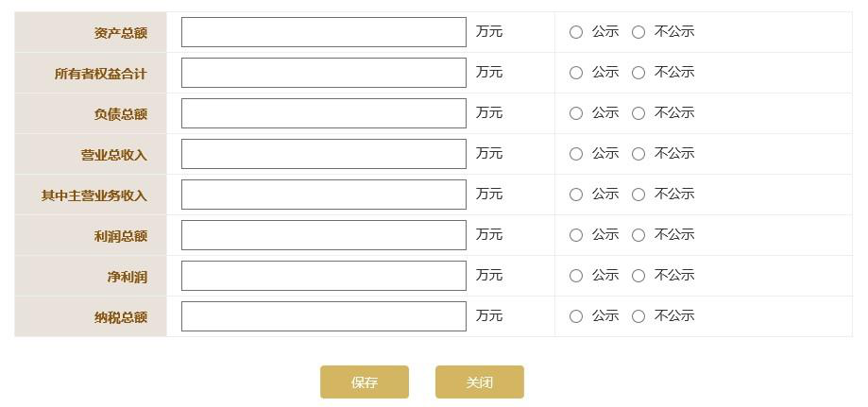Select 公示 for 资产总额
This screenshot has height=407, width=868.
(576, 32)
